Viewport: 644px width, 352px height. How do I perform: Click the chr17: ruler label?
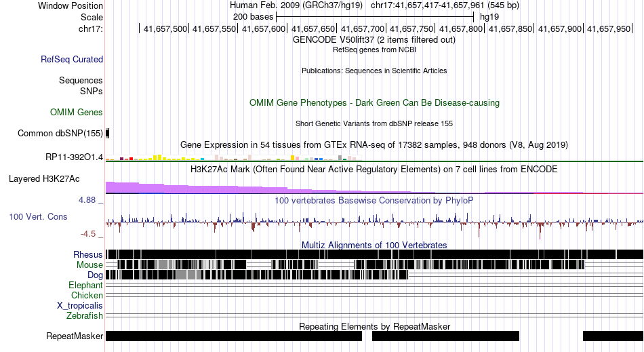[90, 28]
